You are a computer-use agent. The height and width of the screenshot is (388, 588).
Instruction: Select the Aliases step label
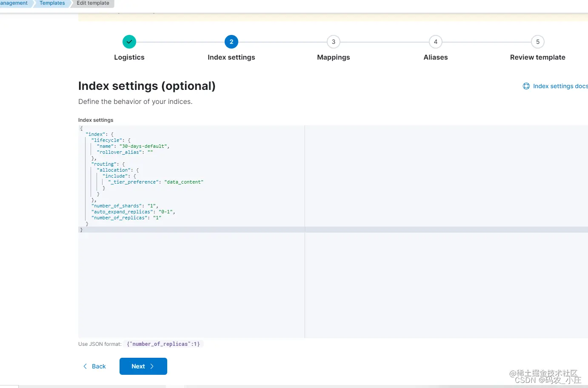436,57
